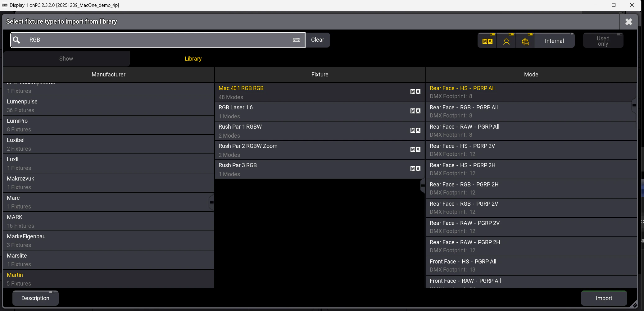Toggle the MA library source filter

tap(487, 40)
